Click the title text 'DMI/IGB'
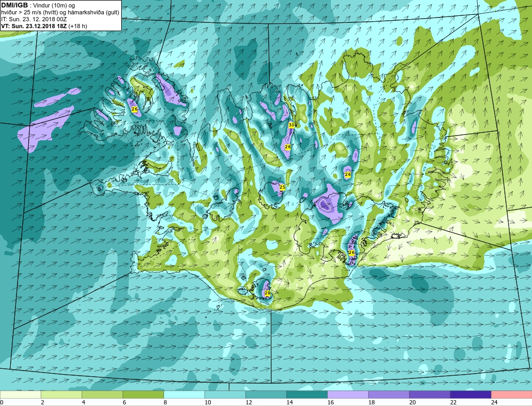 pyautogui.click(x=14, y=5)
